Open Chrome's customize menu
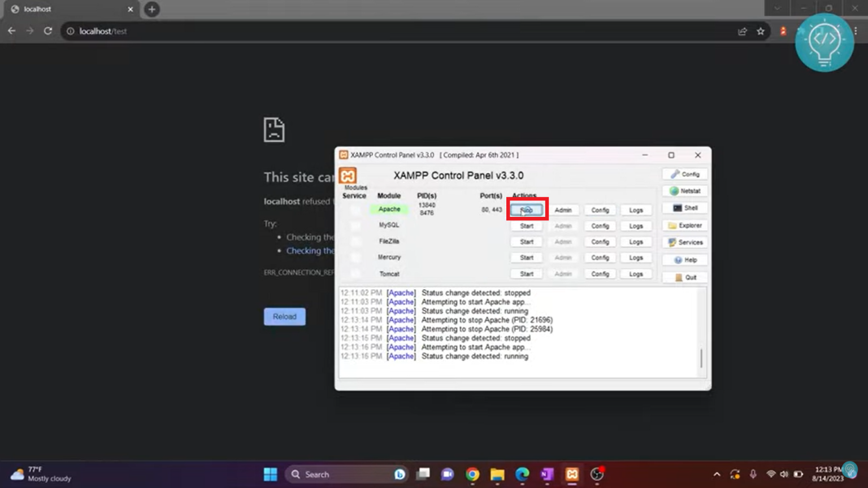 pos(855,31)
